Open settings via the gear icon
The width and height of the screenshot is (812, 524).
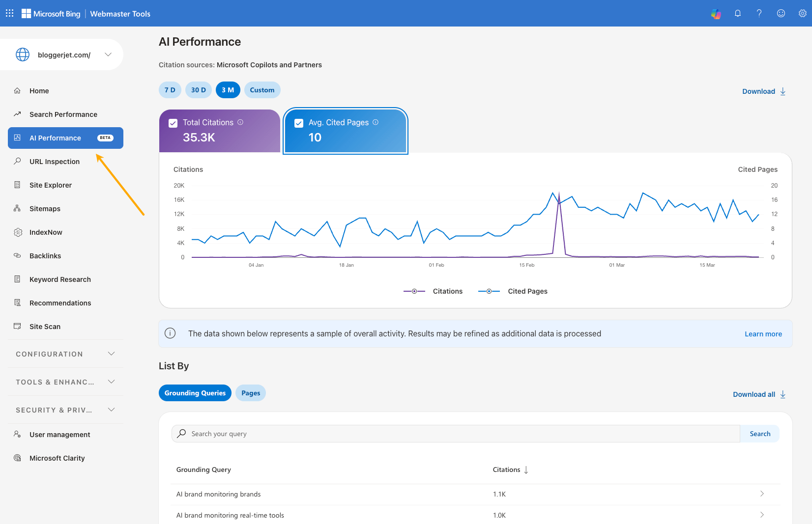(x=803, y=13)
